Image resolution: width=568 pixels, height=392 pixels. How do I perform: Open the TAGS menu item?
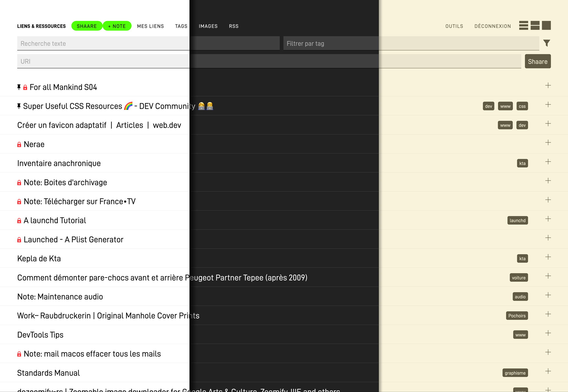(x=181, y=26)
